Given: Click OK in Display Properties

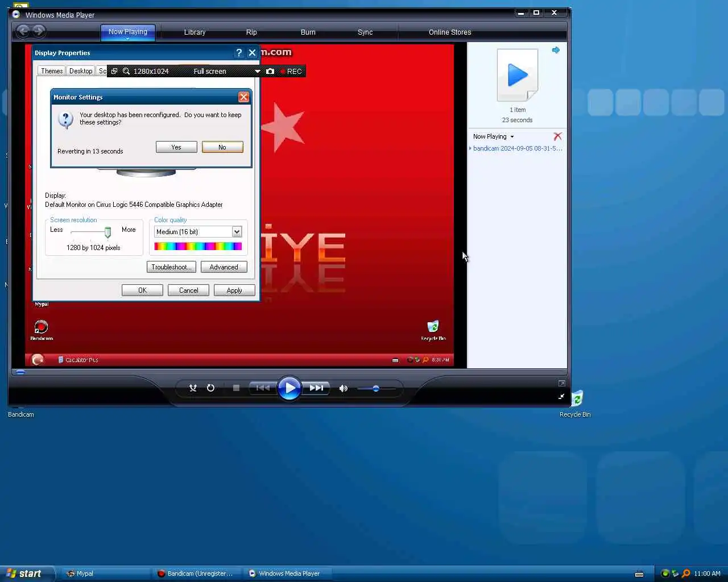Looking at the screenshot, I should (142, 290).
